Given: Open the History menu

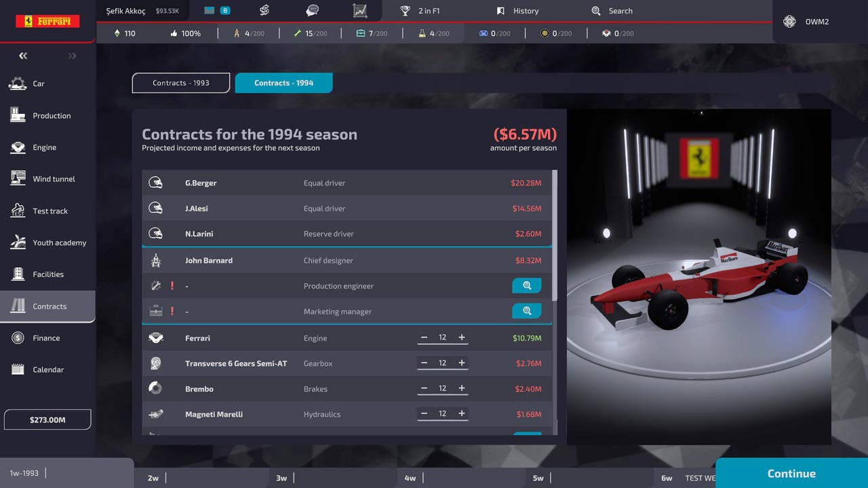Looking at the screenshot, I should 518,11.
